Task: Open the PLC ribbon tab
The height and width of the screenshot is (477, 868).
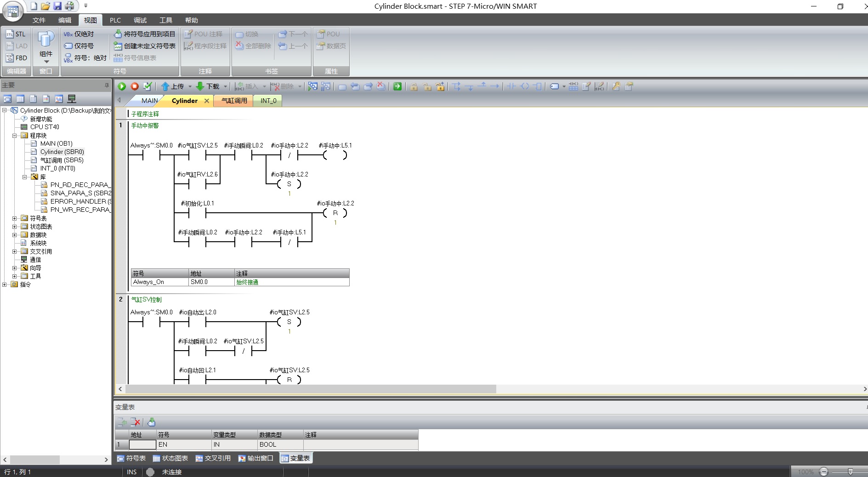Action: [x=115, y=20]
